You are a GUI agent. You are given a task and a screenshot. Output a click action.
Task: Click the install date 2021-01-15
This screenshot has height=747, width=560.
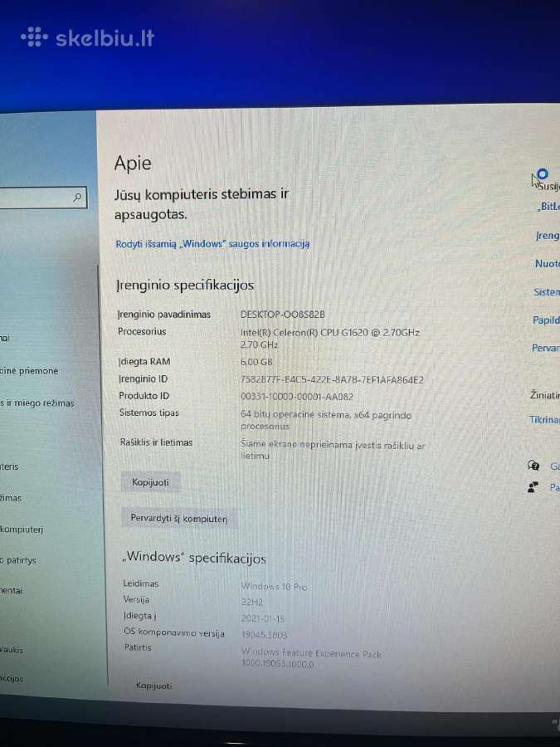263,618
